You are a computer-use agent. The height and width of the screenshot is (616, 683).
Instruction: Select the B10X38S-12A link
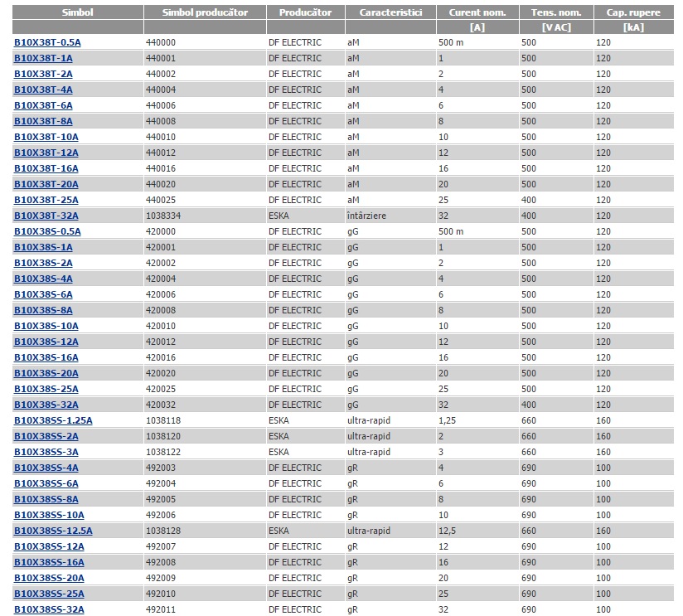click(46, 342)
